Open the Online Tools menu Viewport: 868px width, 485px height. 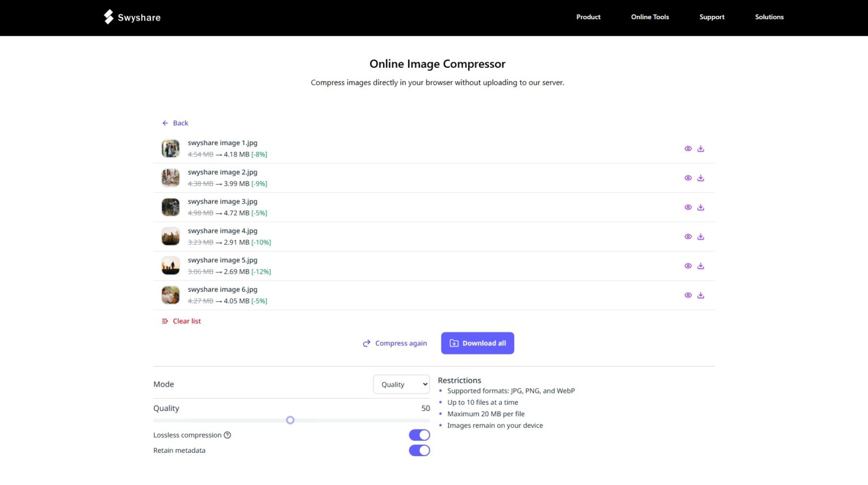[x=650, y=17]
